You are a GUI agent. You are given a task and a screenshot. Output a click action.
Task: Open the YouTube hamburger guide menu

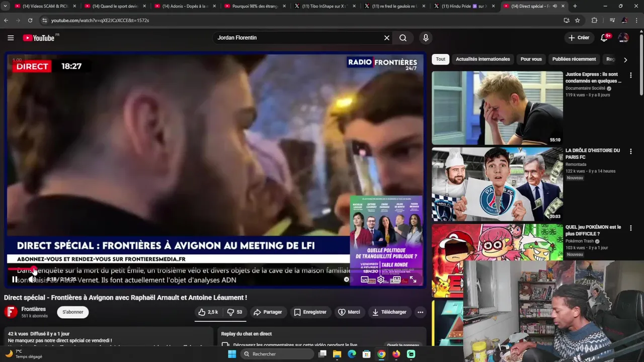pos(11,38)
